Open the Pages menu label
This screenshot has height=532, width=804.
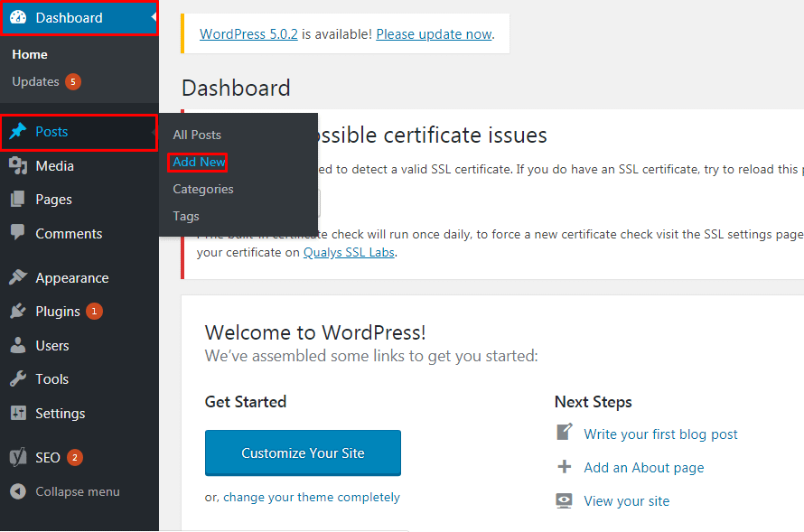tap(53, 200)
